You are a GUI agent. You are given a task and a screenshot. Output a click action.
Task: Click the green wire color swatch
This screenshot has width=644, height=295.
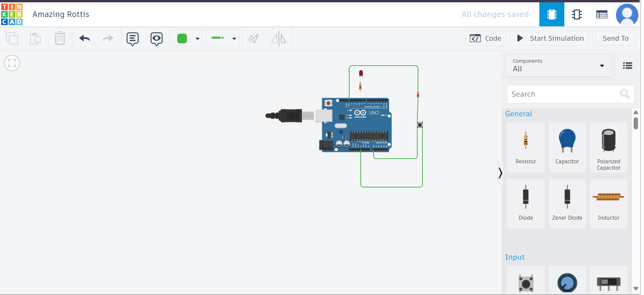pos(182,38)
